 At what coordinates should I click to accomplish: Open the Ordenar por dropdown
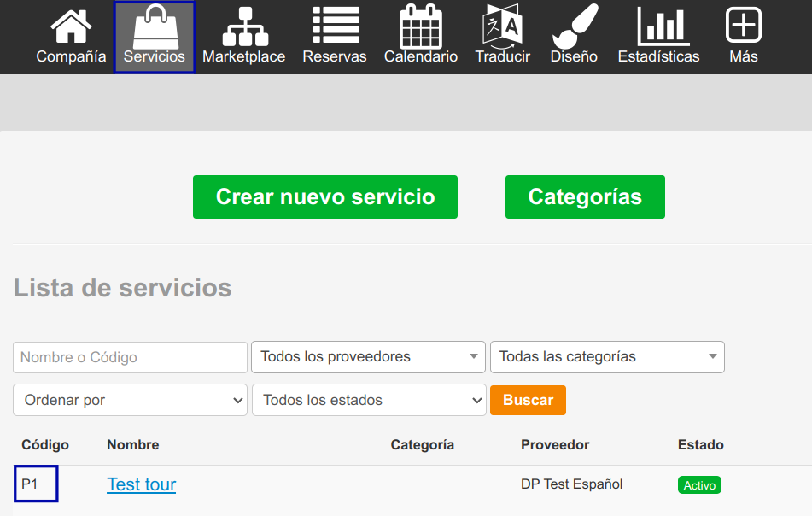point(131,400)
